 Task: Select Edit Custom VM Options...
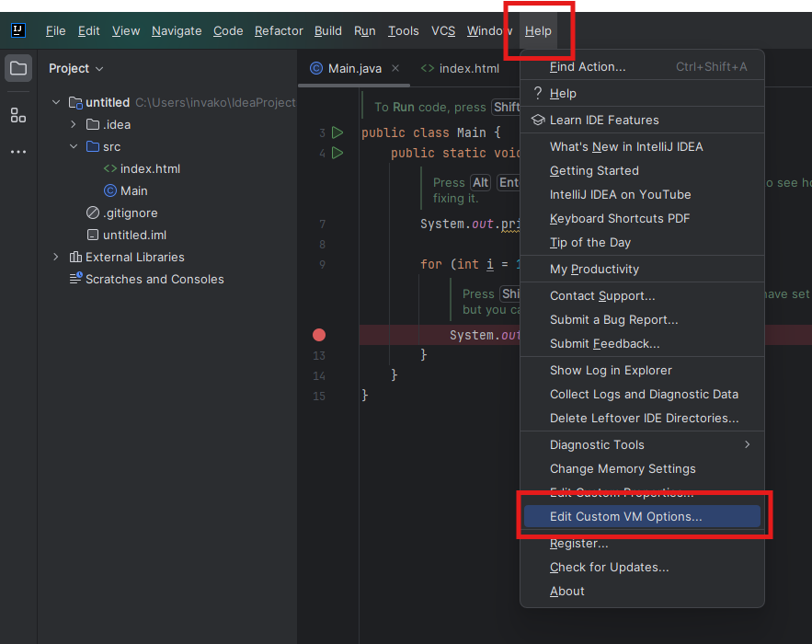point(642,516)
